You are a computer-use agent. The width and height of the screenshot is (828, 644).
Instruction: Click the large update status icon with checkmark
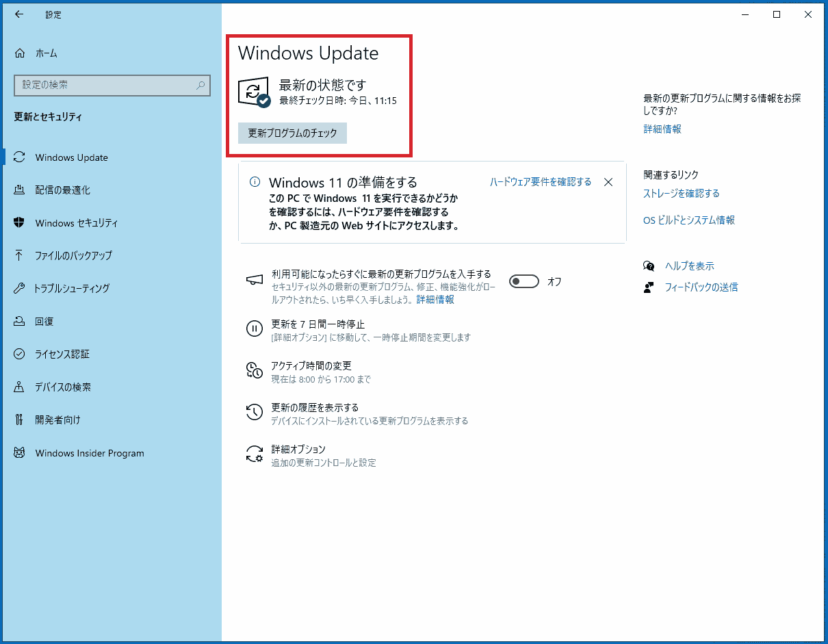(255, 92)
